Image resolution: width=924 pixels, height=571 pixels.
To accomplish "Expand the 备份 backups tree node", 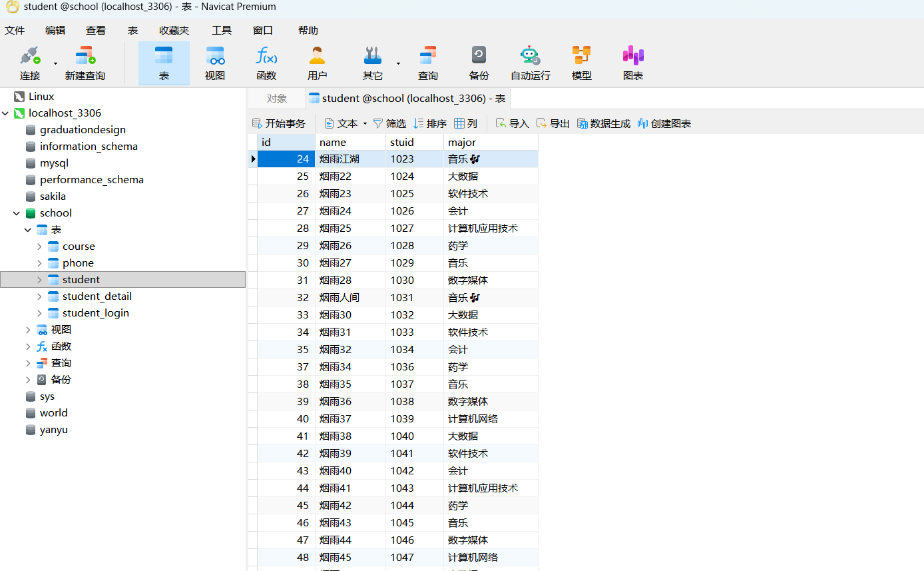I will click(28, 380).
